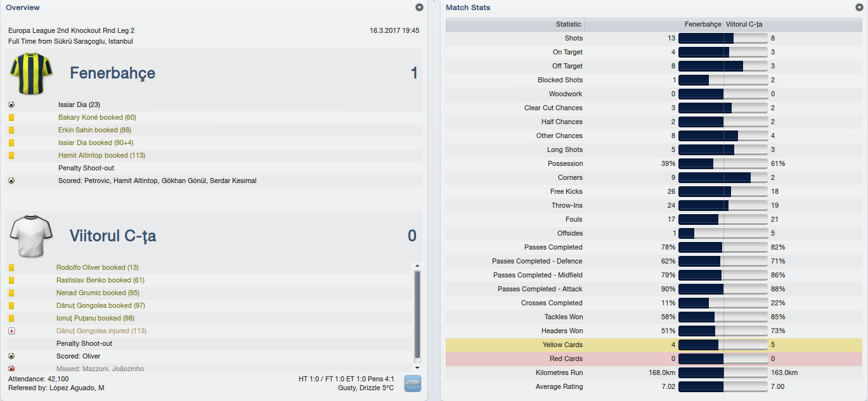Click yellow card icon beside Rodolfo Oliver
The height and width of the screenshot is (401, 868).
point(11,267)
